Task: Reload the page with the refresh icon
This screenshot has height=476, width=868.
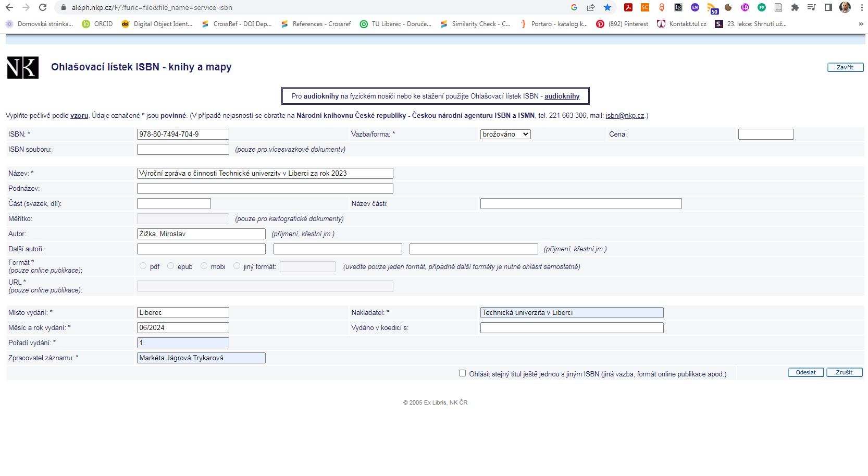Action: 43,7
